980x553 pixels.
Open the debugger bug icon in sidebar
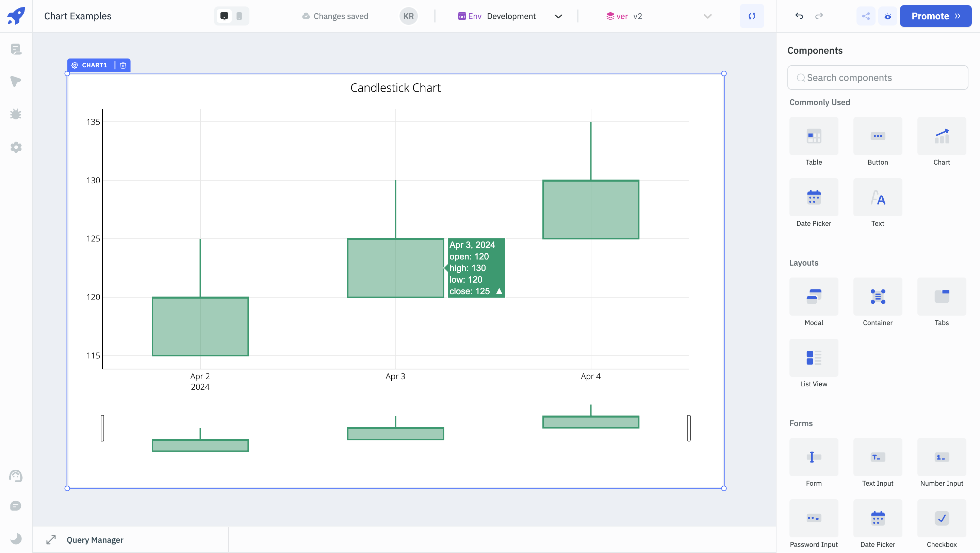[16, 114]
